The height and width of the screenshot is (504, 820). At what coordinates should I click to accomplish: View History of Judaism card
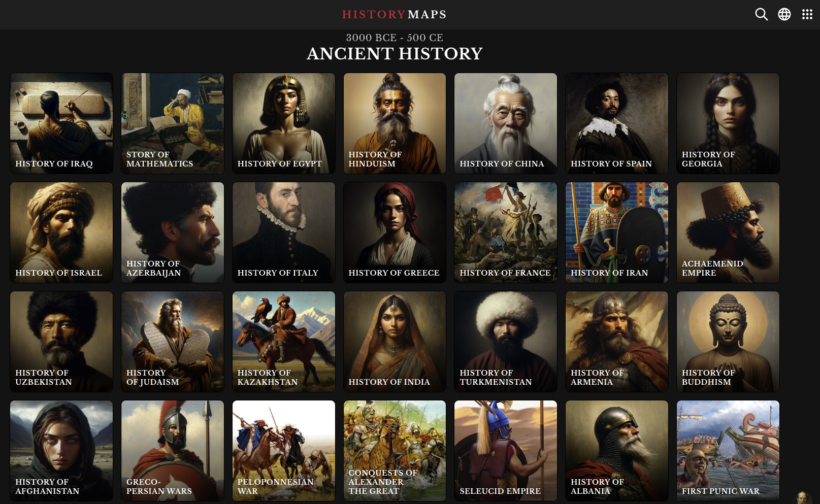[173, 342]
